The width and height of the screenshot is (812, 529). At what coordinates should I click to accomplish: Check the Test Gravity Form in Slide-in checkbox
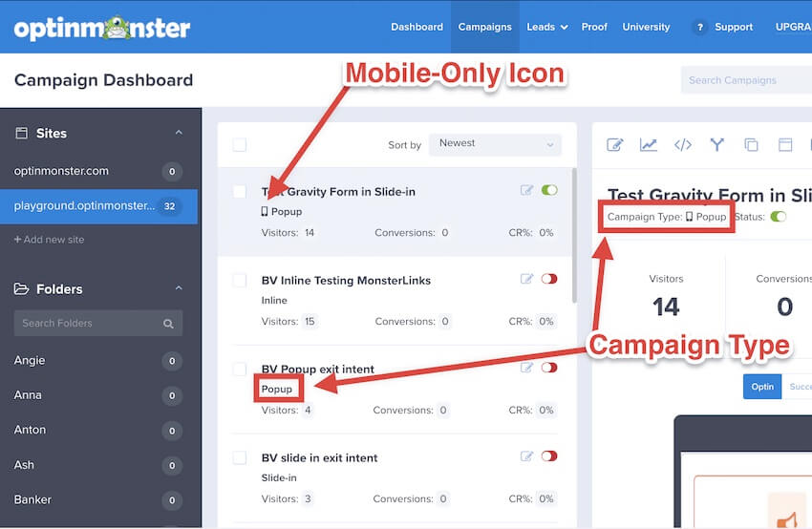239,191
